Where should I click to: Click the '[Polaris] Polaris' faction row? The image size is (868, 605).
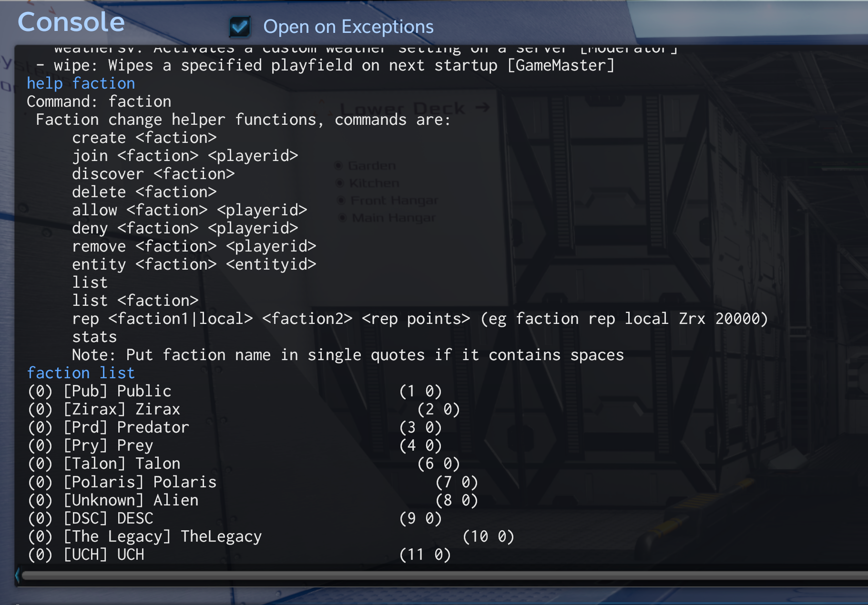pos(122,482)
